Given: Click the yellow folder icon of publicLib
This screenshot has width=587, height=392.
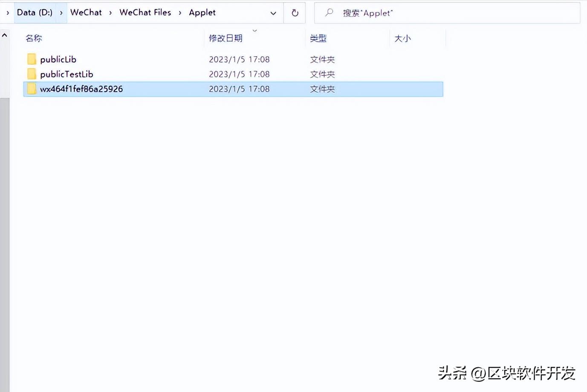Looking at the screenshot, I should tap(32, 59).
